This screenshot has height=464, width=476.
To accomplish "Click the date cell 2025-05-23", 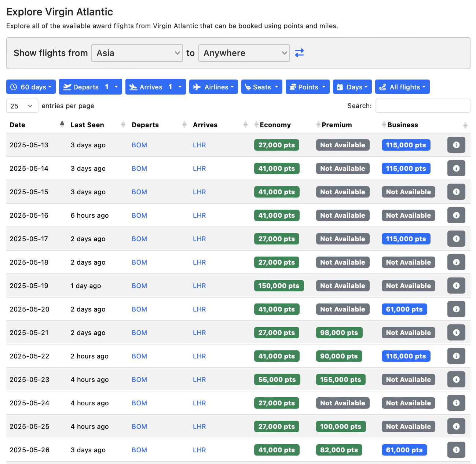I will 29,379.
